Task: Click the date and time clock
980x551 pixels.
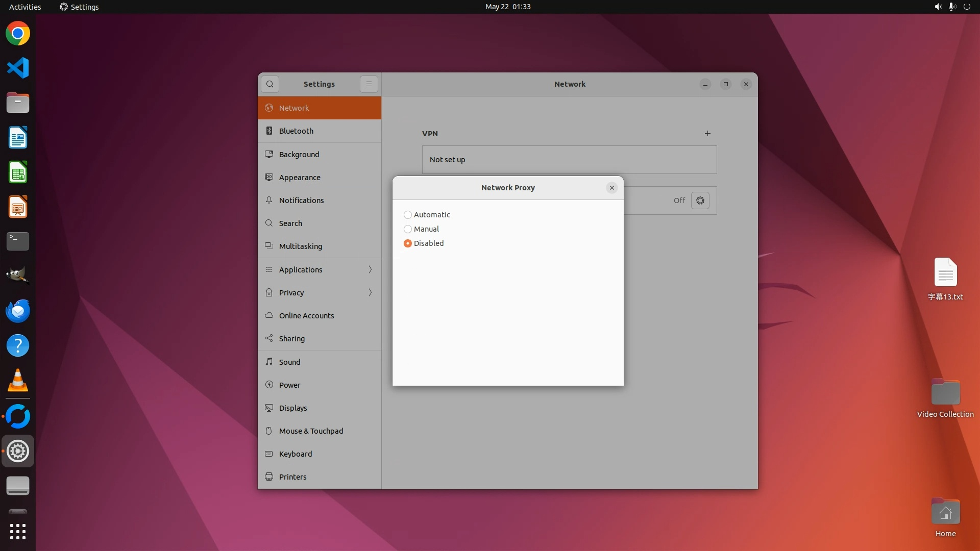Action: (x=507, y=7)
